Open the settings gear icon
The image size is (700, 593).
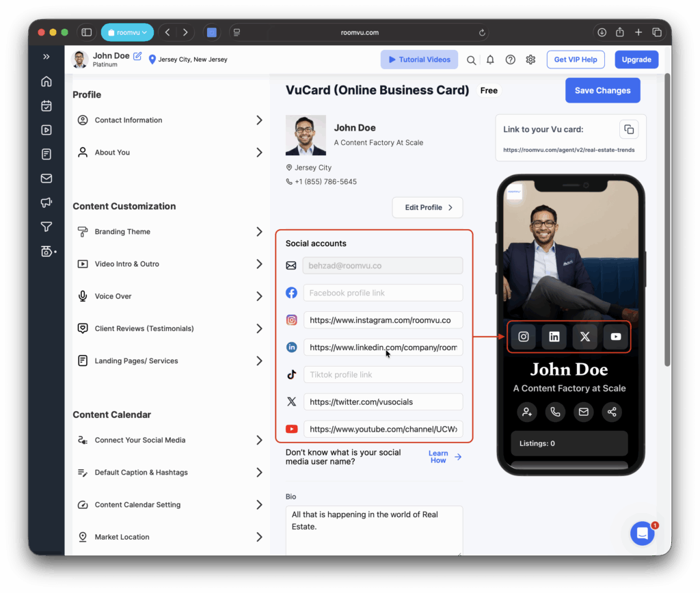click(530, 60)
